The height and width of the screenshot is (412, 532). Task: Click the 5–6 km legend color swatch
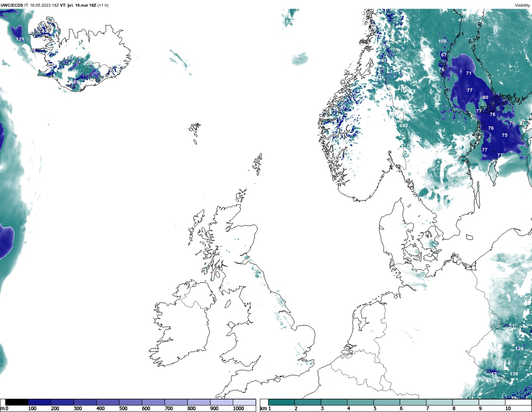pos(387,402)
